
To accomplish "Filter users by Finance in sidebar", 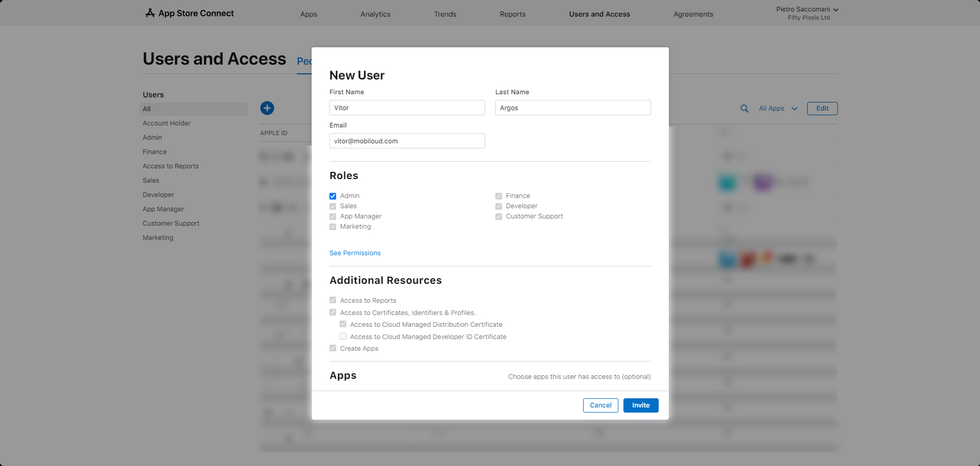I will 155,152.
